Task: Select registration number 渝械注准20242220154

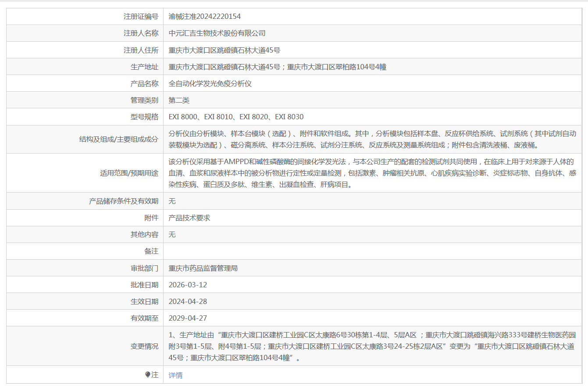Action: (205, 16)
